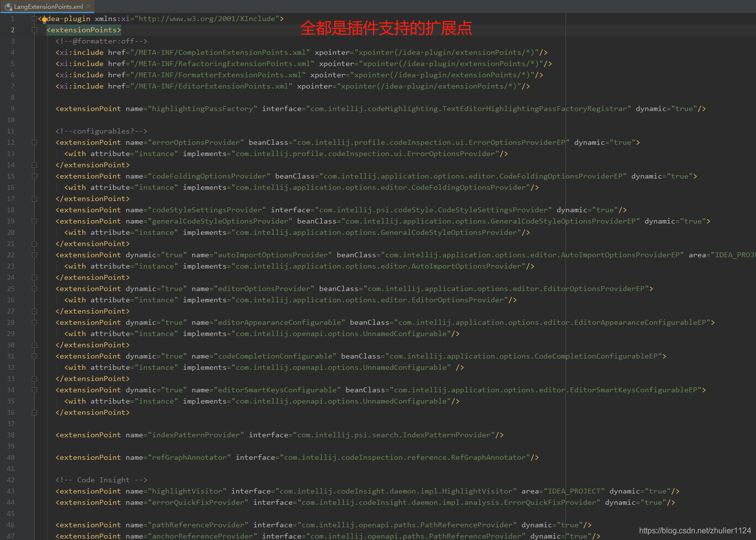
Task: Click name "editorSmartKeysConfigurable" on line 34
Action: pos(277,390)
